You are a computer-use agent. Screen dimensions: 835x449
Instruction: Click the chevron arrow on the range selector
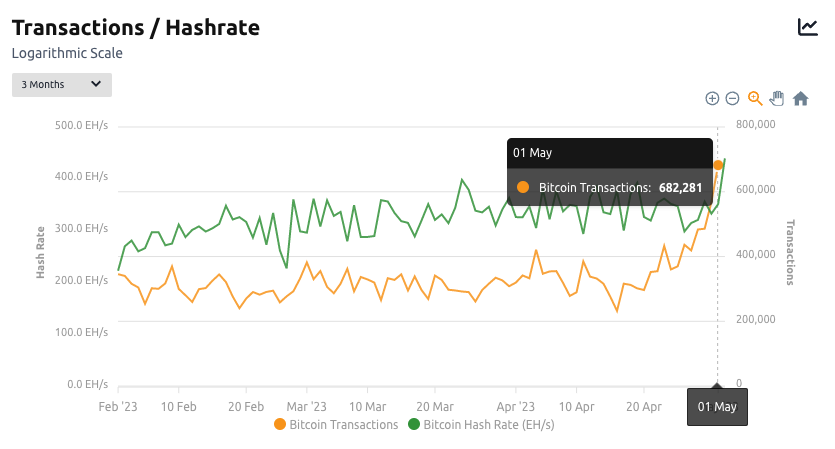click(x=96, y=85)
